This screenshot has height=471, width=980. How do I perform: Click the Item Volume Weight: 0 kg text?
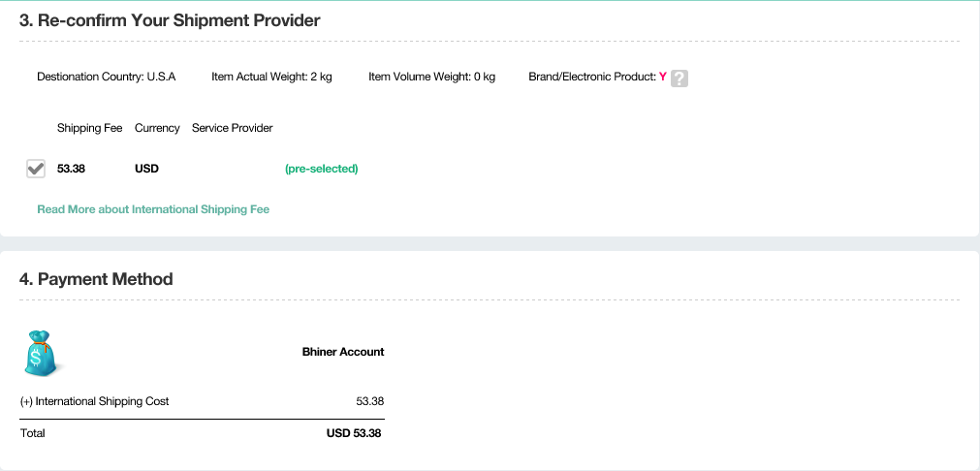431,78
